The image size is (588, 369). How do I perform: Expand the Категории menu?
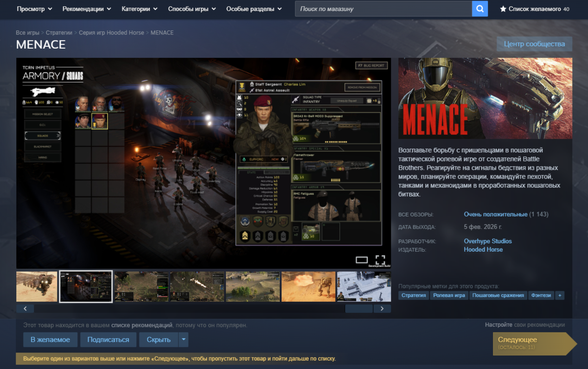[x=140, y=9]
